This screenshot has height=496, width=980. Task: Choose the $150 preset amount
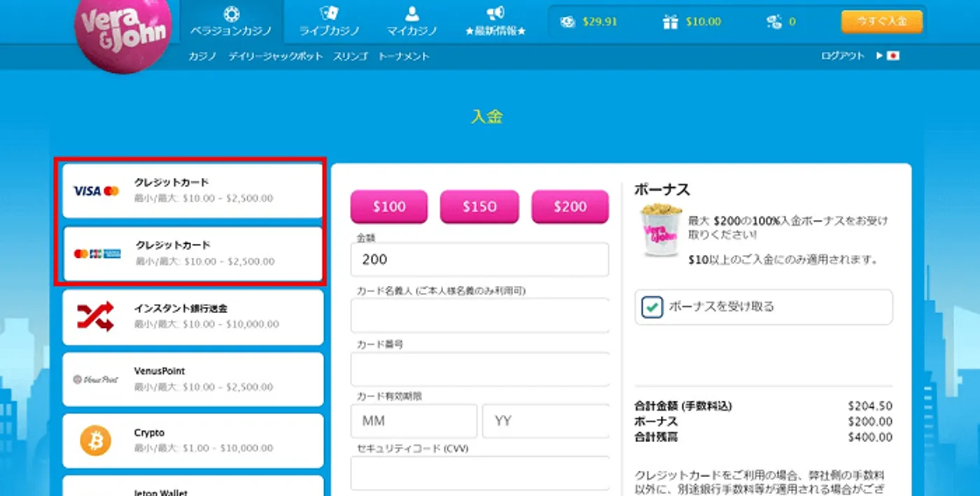(x=479, y=207)
